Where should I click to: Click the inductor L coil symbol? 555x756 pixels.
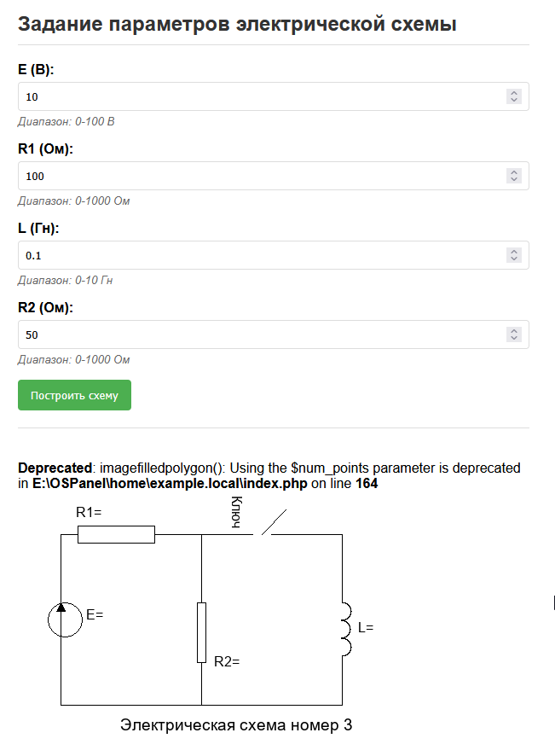pyautogui.click(x=345, y=630)
